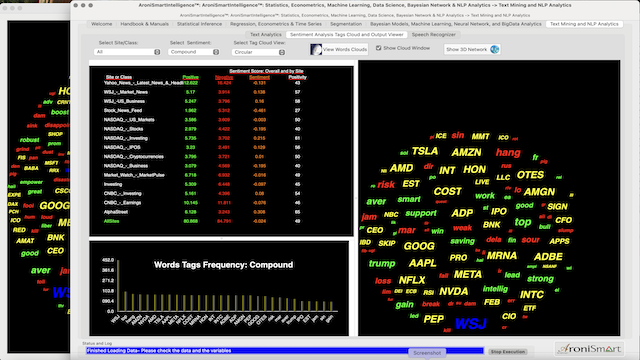Open the Select Tag Cloud View dropdown

(258, 52)
